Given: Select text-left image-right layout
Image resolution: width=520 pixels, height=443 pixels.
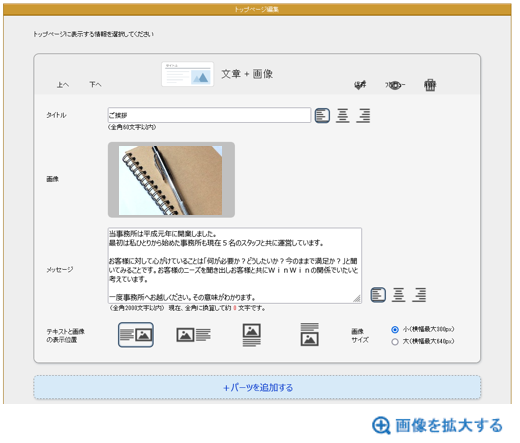Looking at the screenshot, I should point(136,335).
